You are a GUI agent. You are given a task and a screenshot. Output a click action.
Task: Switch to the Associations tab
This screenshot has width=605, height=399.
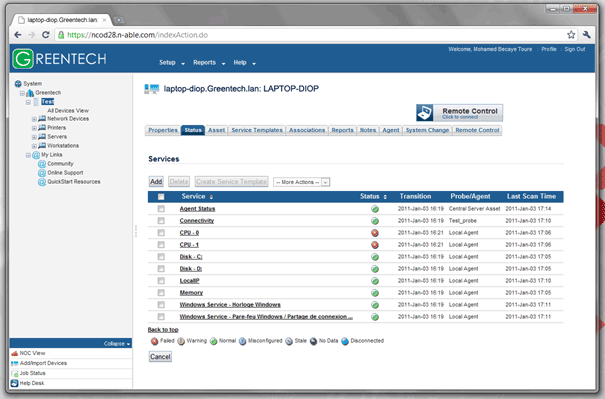[307, 130]
